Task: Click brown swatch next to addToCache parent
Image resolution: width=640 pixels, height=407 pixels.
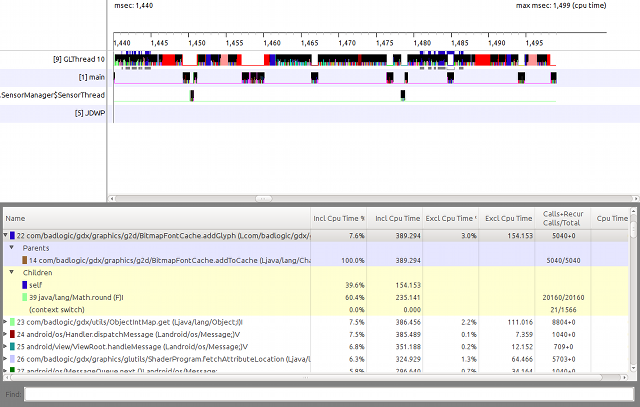Action: pyautogui.click(x=24, y=260)
